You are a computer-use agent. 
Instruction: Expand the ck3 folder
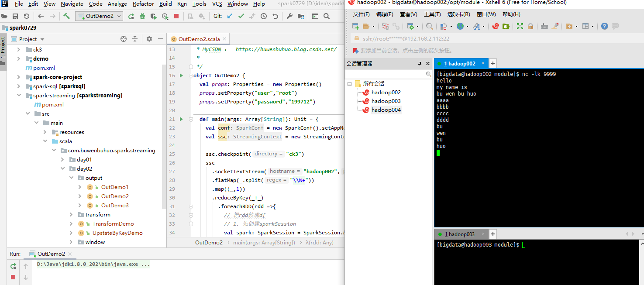(x=19, y=50)
